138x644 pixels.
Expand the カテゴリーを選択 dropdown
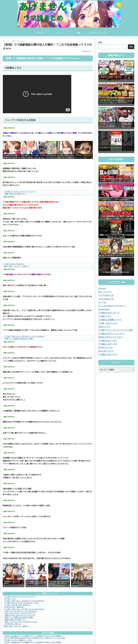(x=116, y=370)
